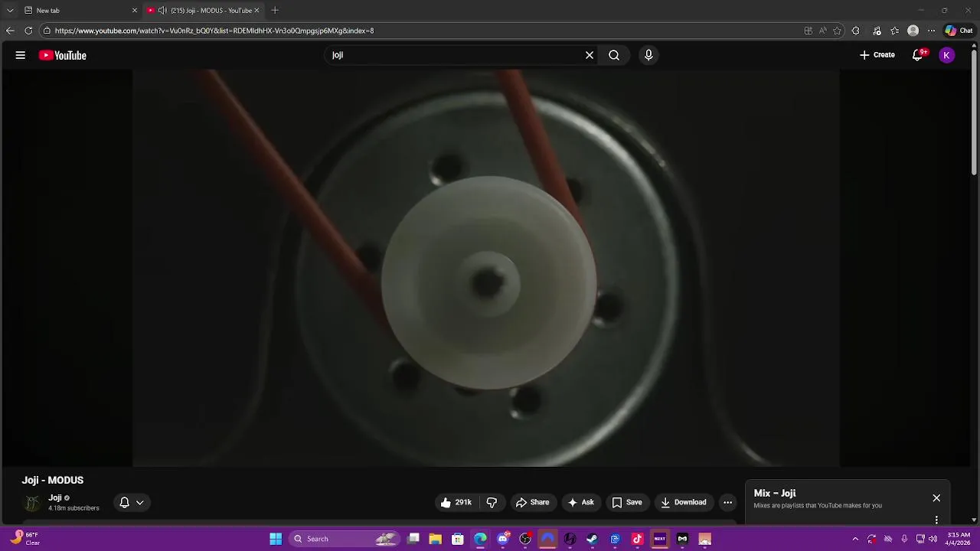Mute the YouTube tab audio icon
Screen dimensions: 980x551
[x=162, y=11]
